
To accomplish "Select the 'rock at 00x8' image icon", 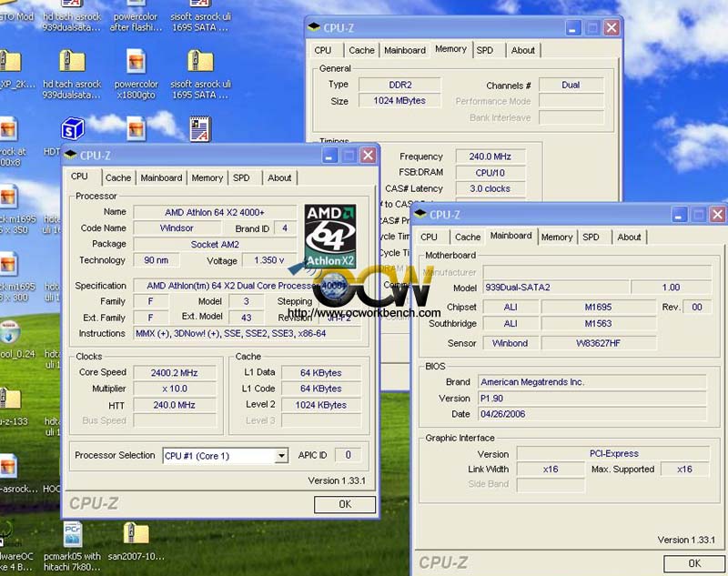I will coord(8,128).
